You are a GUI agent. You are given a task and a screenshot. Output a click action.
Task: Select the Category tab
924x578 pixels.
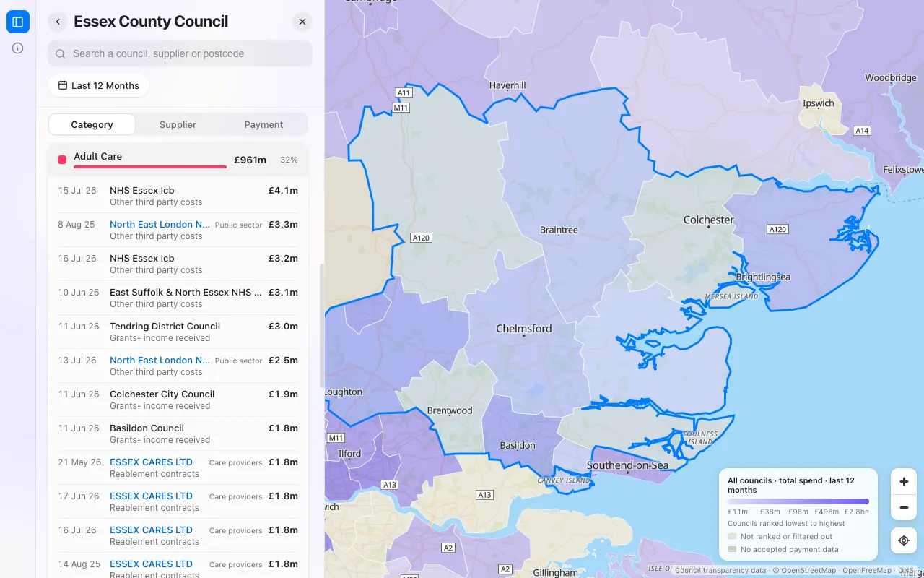pos(92,124)
